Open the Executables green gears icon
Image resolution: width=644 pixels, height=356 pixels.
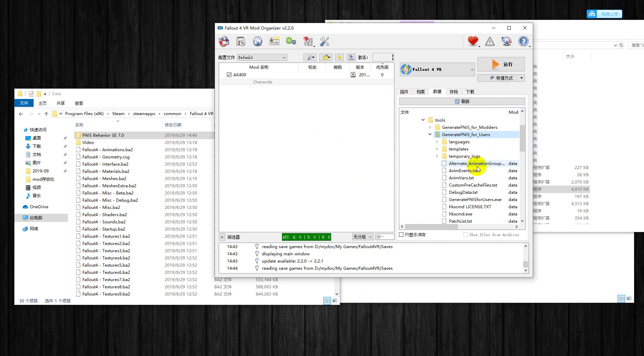[x=291, y=42]
